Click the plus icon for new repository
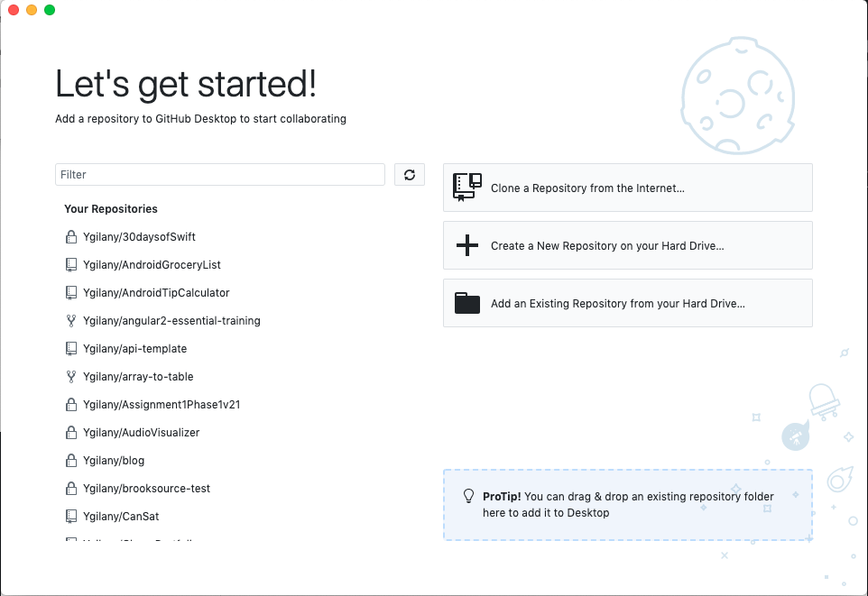Image resolution: width=868 pixels, height=596 pixels. pos(467,245)
